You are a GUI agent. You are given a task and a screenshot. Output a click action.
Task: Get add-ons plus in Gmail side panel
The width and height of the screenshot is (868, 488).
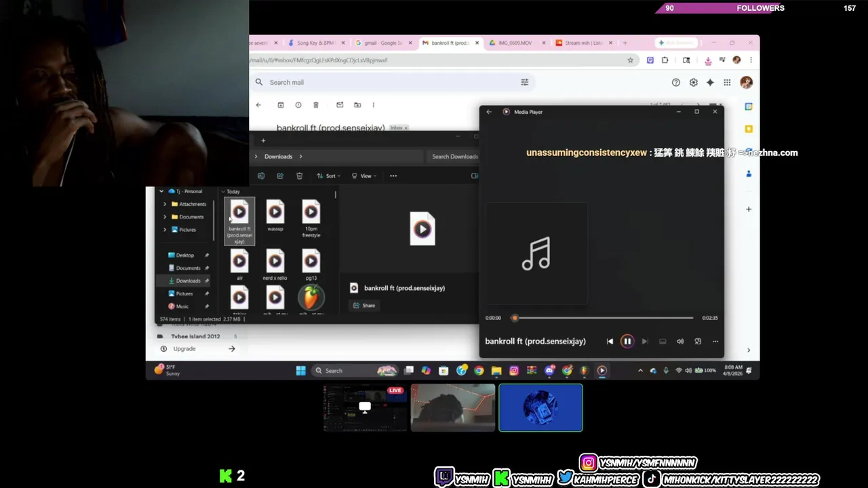point(749,209)
